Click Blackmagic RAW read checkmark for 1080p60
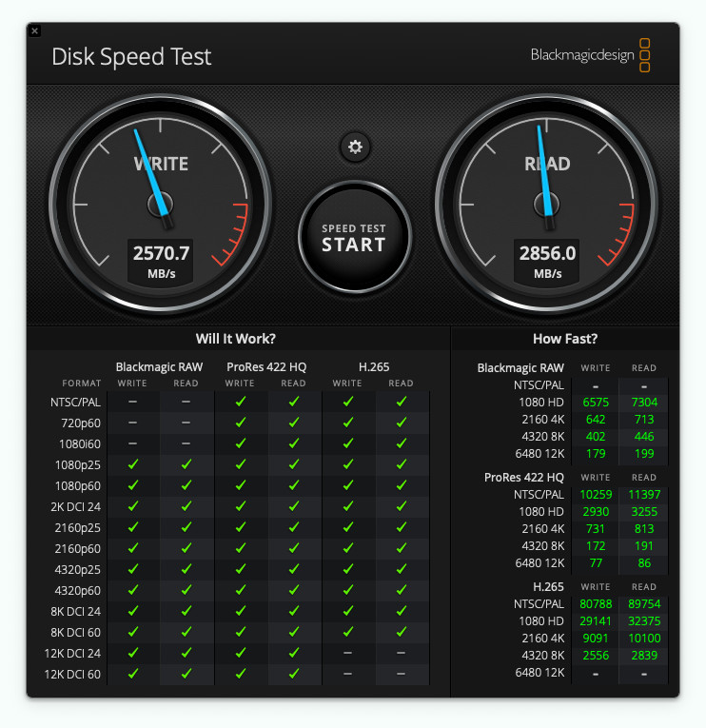Screen dimensions: 706x728 point(186,485)
